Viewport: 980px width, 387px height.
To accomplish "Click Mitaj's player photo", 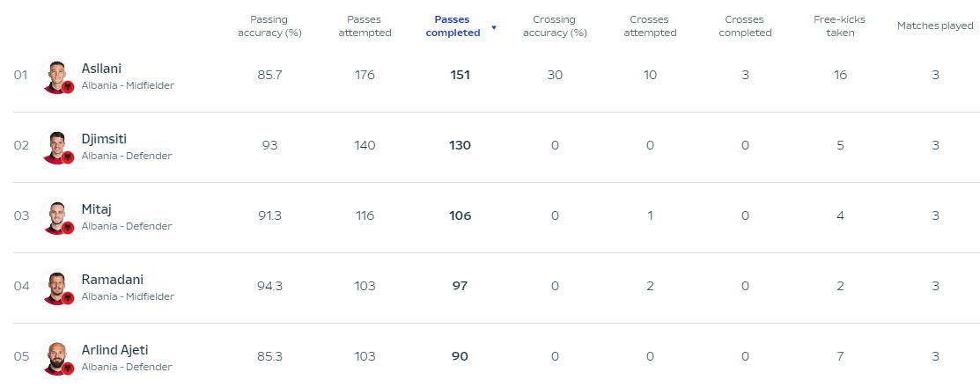I will coord(56,218).
